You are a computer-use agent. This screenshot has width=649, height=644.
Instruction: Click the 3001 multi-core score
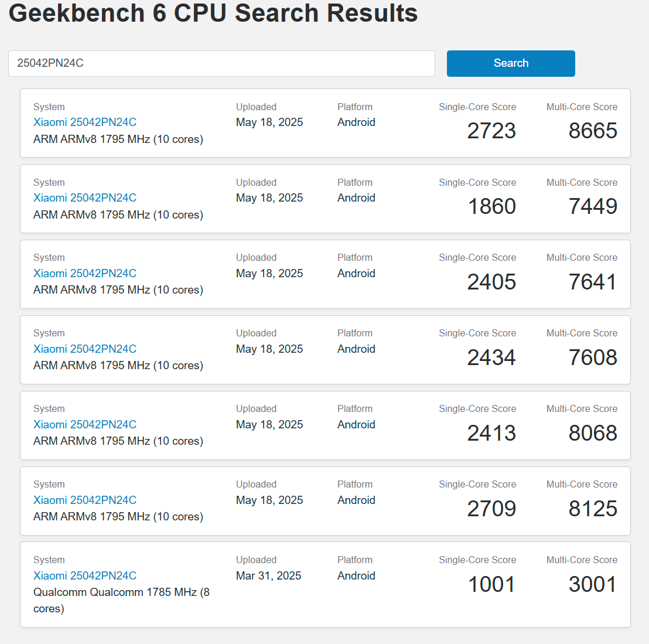click(593, 584)
